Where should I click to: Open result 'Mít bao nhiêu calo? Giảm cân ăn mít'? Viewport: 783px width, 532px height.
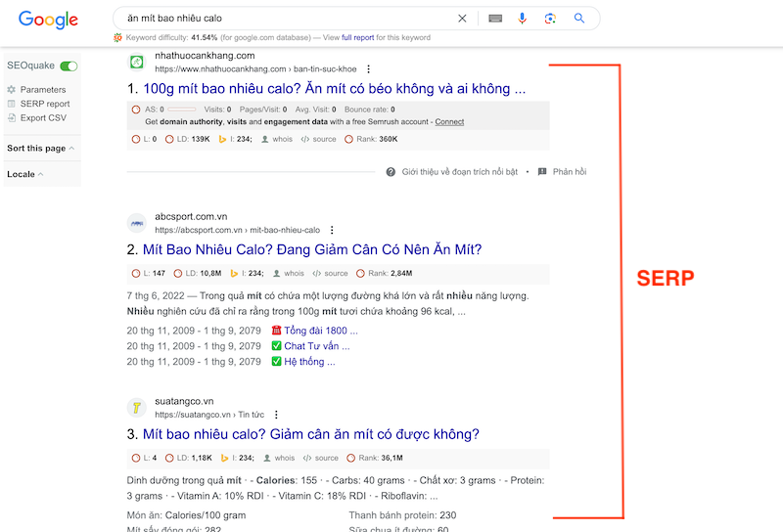(311, 434)
